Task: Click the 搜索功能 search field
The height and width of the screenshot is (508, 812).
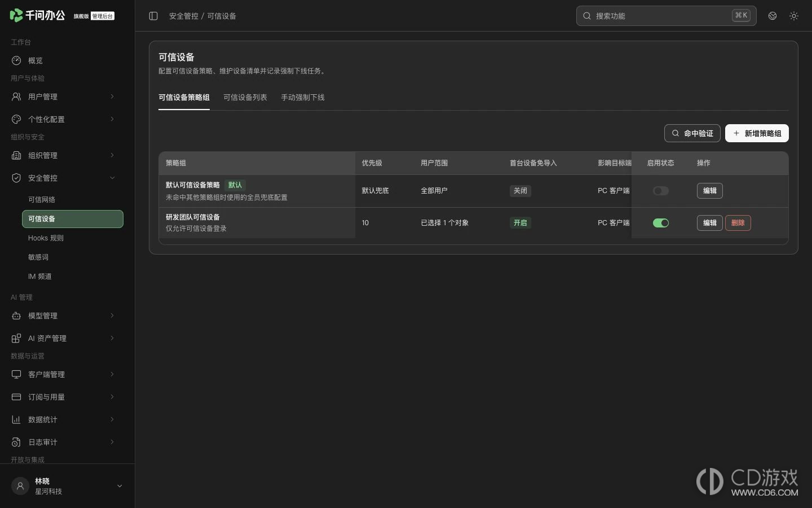Action: point(667,16)
